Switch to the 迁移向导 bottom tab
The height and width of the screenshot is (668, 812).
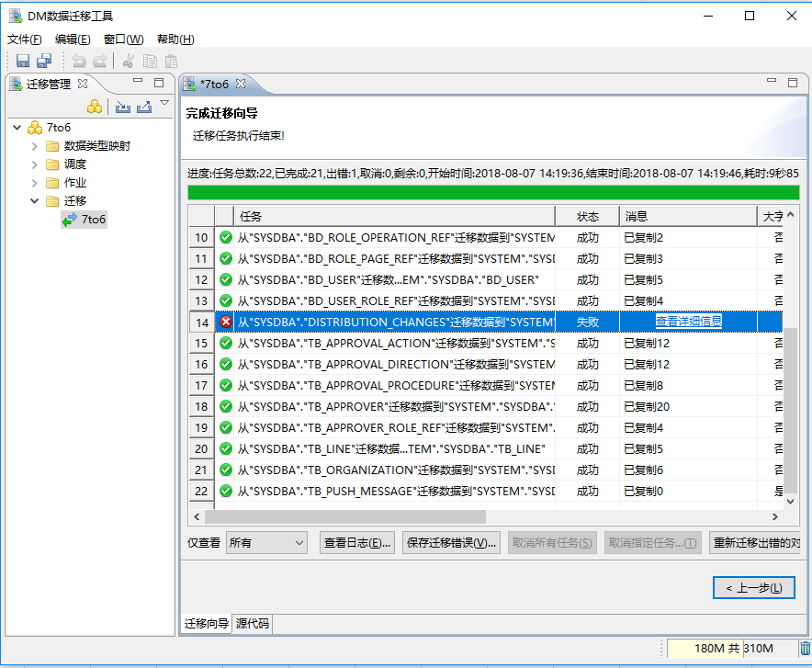(x=207, y=624)
